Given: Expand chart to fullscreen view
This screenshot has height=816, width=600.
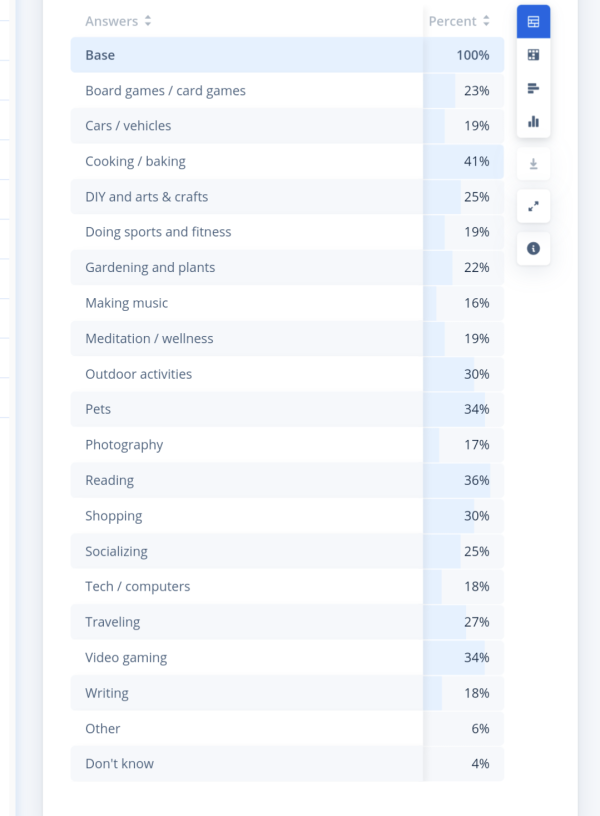Looking at the screenshot, I should (533, 207).
